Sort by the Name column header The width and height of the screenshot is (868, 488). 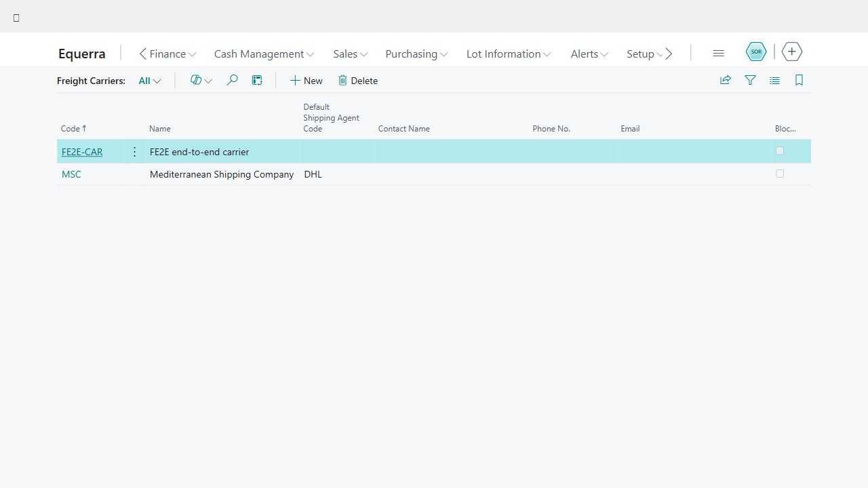pyautogui.click(x=160, y=128)
